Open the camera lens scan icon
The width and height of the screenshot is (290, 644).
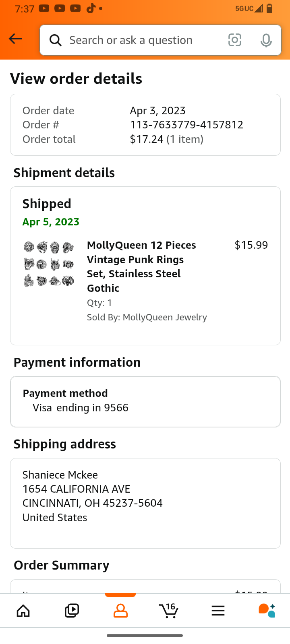point(235,40)
